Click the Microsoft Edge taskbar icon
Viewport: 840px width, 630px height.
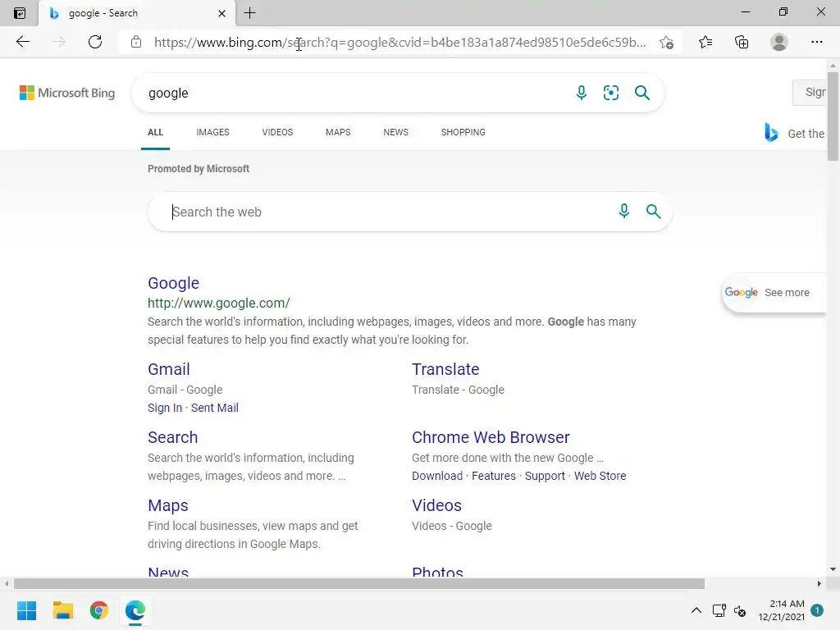(135, 610)
